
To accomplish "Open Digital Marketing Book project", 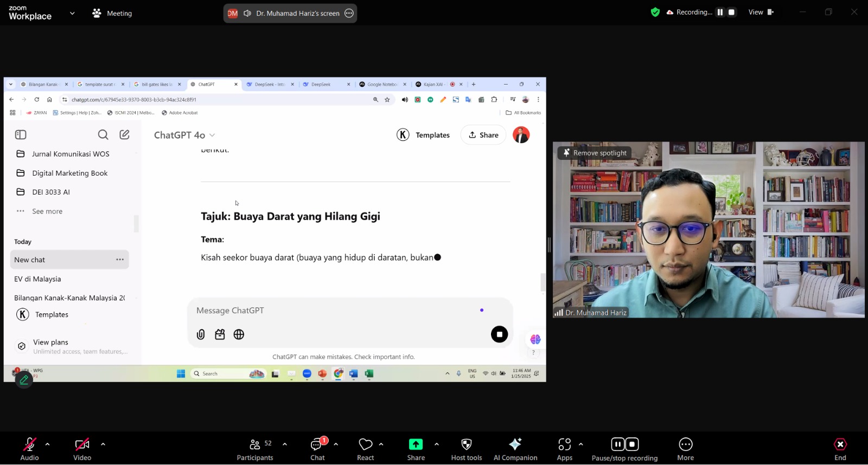I will (70, 173).
